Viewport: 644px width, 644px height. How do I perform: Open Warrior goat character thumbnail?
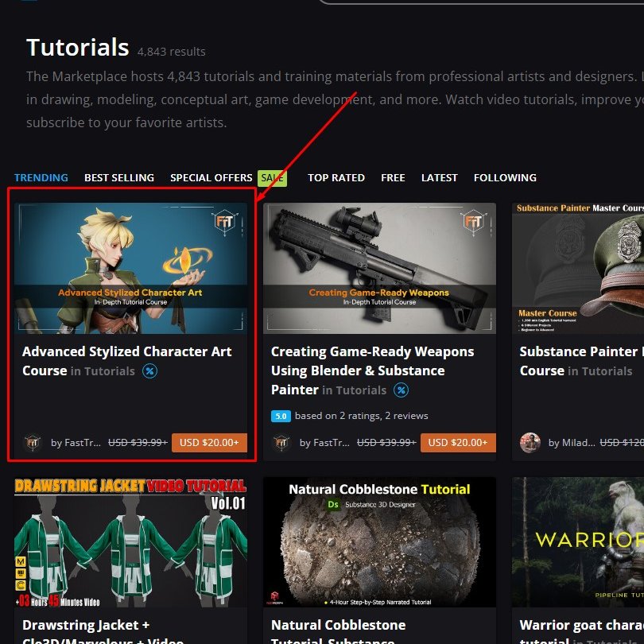click(x=578, y=542)
